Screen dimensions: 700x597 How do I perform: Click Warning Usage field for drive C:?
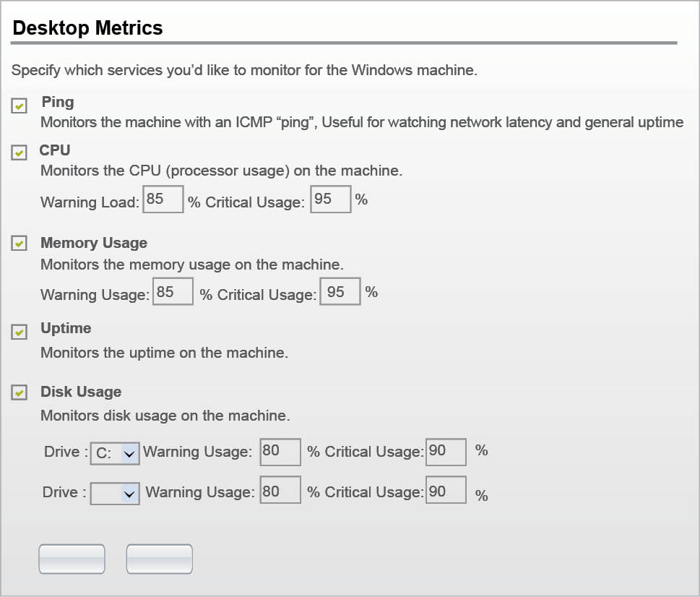pos(280,452)
